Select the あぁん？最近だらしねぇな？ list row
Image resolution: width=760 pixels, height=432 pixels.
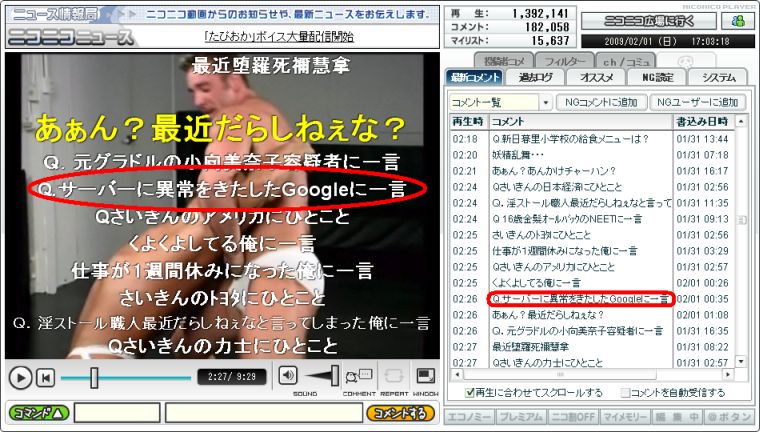(591, 315)
